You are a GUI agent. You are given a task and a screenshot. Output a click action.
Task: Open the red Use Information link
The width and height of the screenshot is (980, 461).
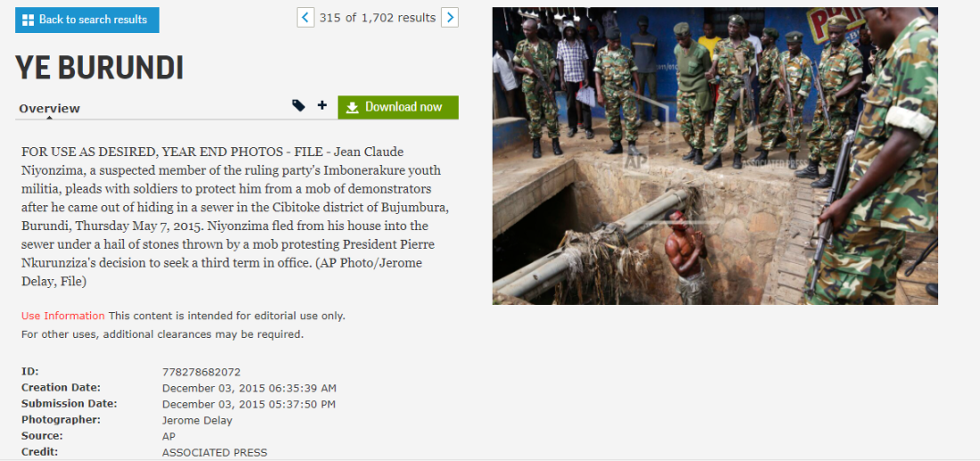pyautogui.click(x=63, y=316)
